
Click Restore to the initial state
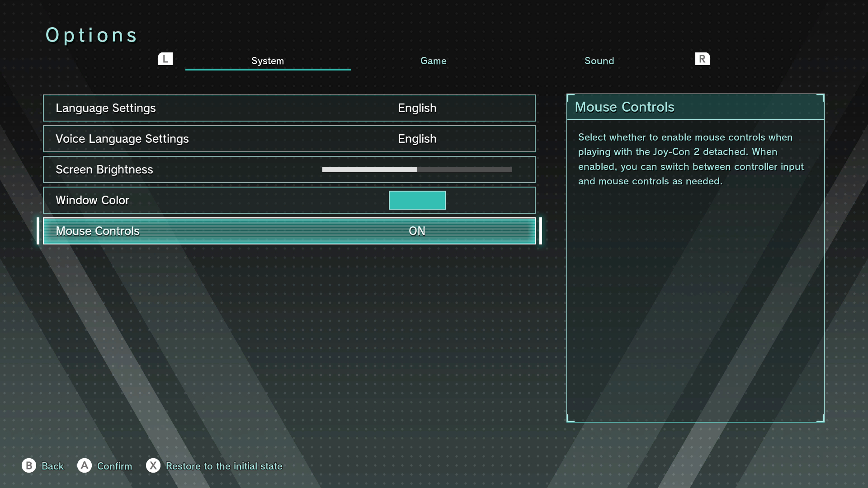[224, 466]
